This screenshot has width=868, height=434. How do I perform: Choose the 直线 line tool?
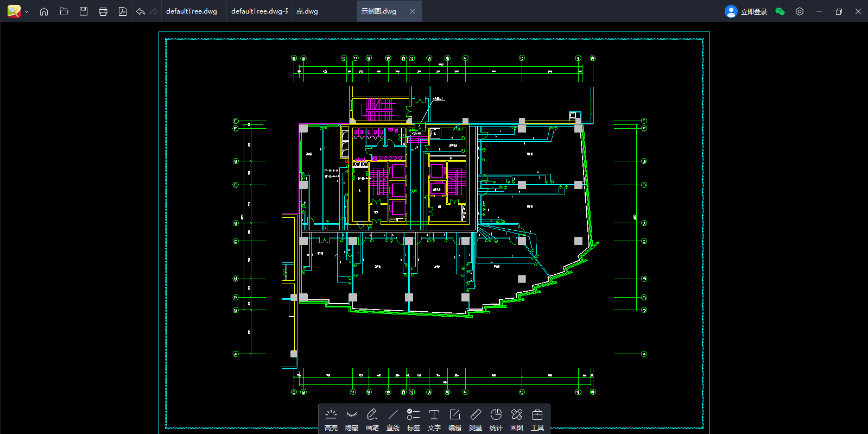[x=393, y=420]
